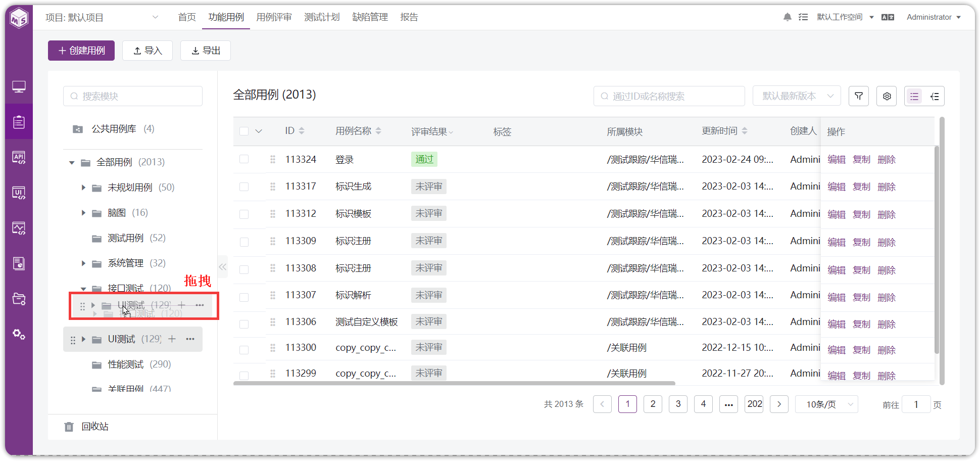This screenshot has width=980, height=461.
Task: Switch to 测试计划 tab
Action: (322, 17)
